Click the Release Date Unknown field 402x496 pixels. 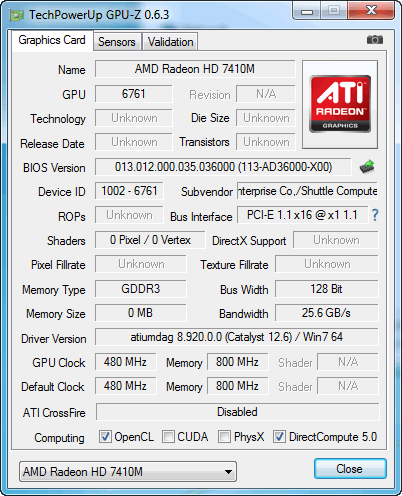134,142
